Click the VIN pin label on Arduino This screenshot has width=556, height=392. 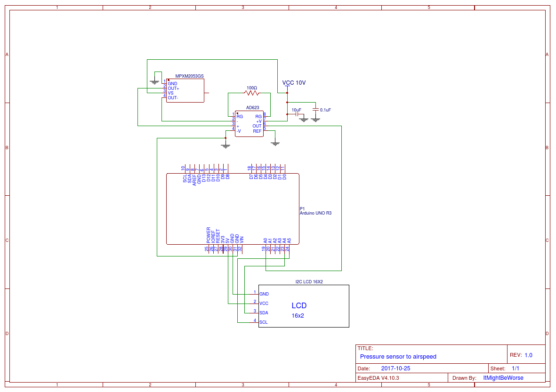pyautogui.click(x=242, y=239)
